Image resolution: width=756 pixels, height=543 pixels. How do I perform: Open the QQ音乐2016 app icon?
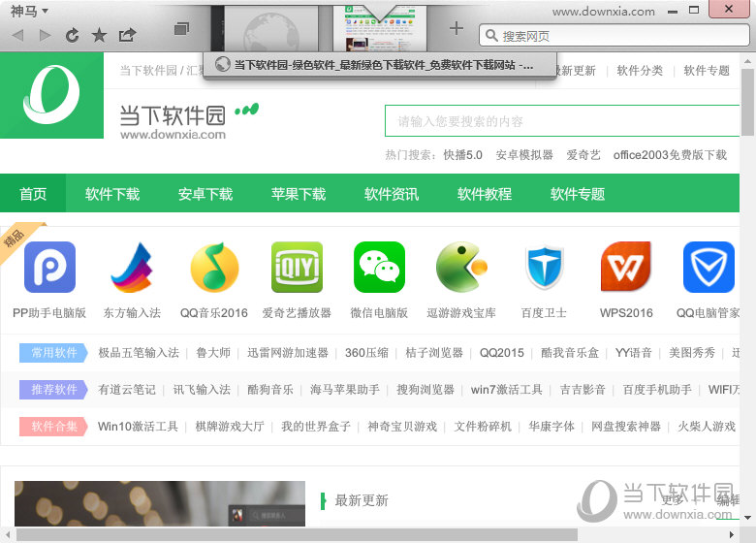click(x=214, y=268)
